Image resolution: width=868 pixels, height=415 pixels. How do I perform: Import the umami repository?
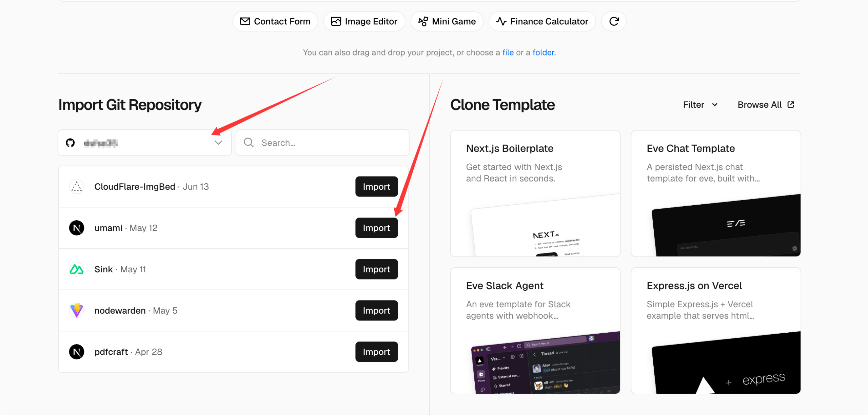tap(376, 228)
